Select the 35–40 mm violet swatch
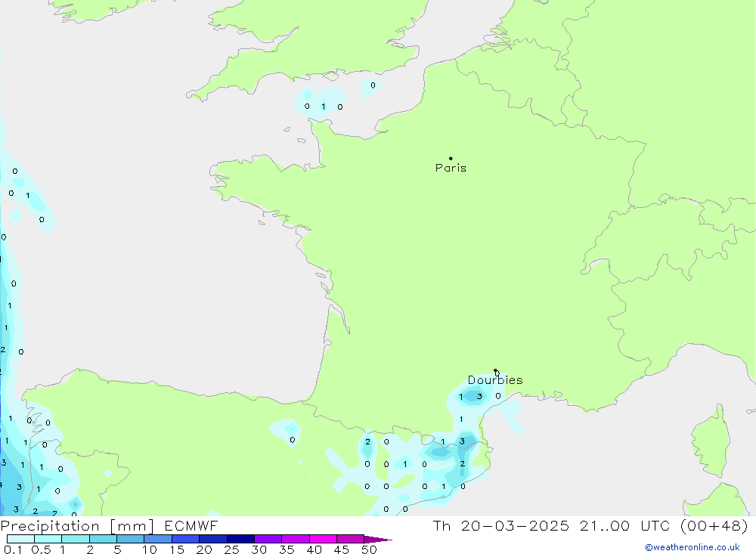 296,539
